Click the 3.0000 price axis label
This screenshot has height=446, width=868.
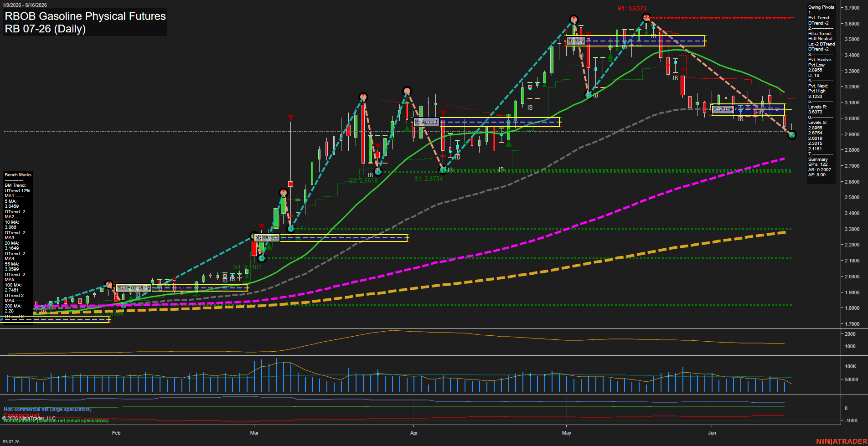(852, 118)
